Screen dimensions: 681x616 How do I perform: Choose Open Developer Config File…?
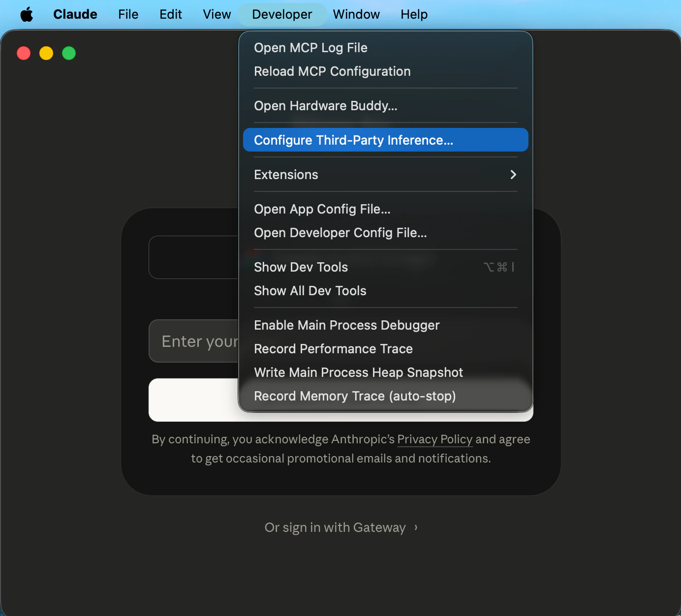coord(386,233)
